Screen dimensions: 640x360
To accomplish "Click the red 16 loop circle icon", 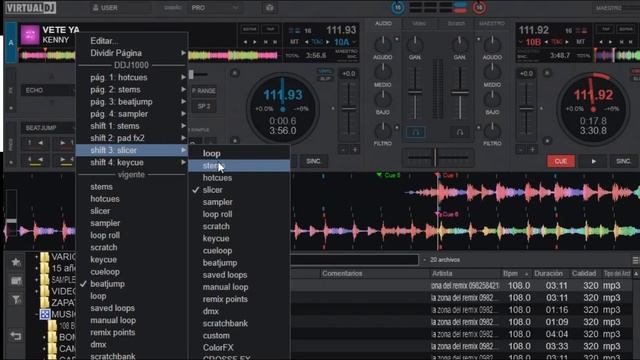I will coord(480,7).
